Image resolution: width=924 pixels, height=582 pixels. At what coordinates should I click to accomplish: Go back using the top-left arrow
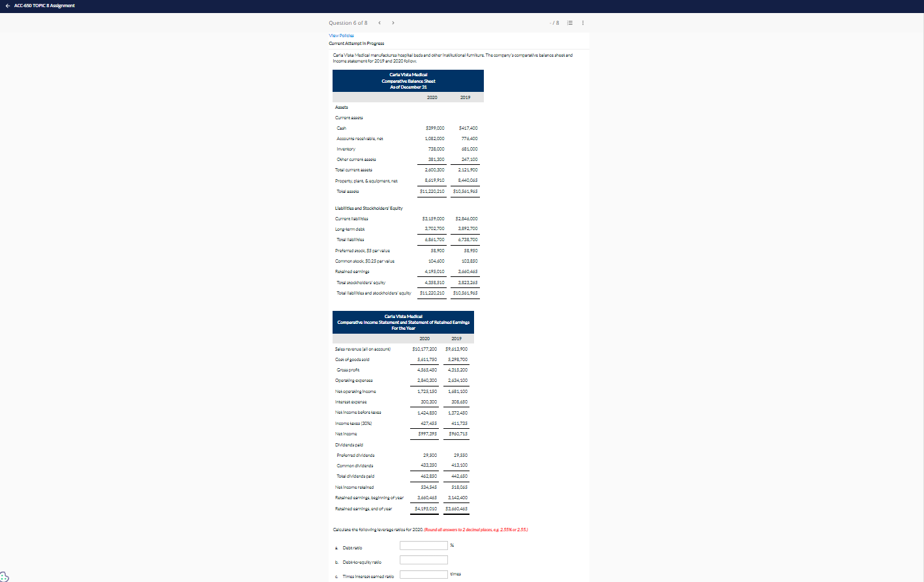point(7,5)
